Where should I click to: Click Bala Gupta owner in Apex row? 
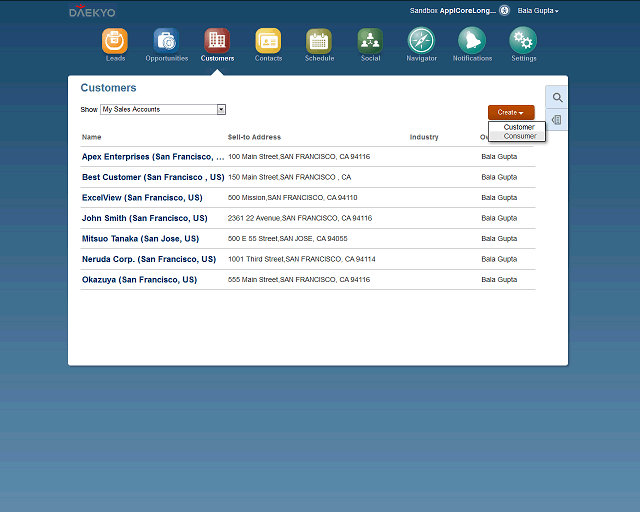click(499, 156)
